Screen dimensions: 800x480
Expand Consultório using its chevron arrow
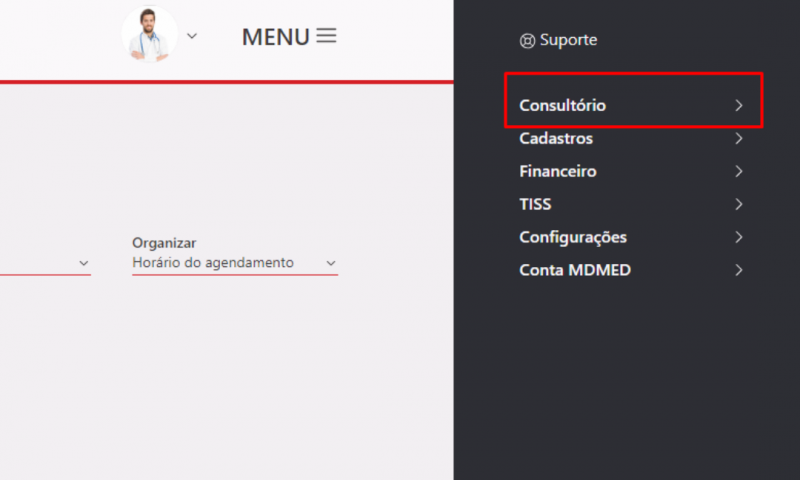point(739,105)
